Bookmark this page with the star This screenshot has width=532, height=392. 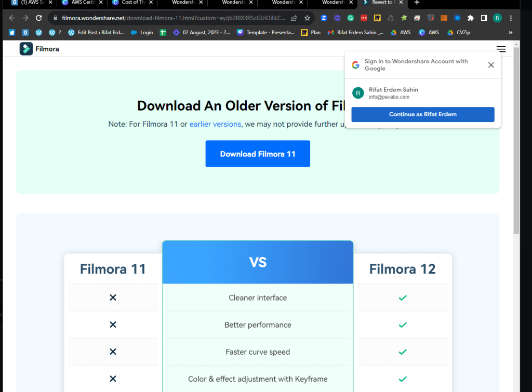tap(307, 18)
